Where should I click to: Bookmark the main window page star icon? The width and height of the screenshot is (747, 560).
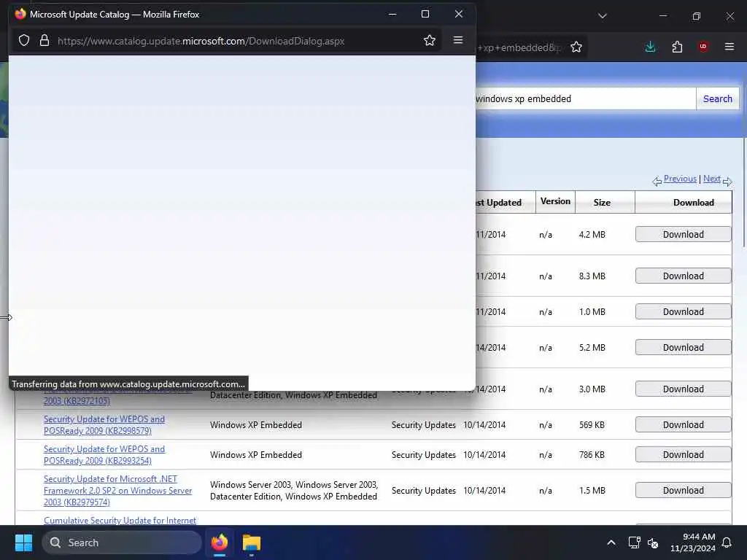[576, 47]
